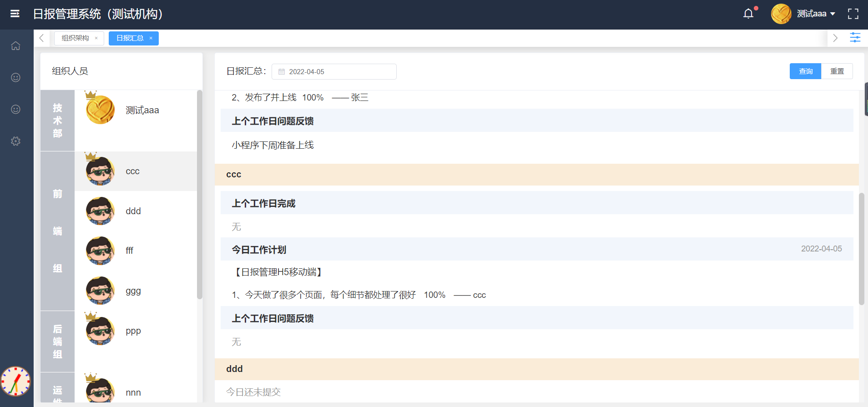Click the avatar next to ggg
Viewport: 868px width, 407px height.
pyautogui.click(x=100, y=291)
